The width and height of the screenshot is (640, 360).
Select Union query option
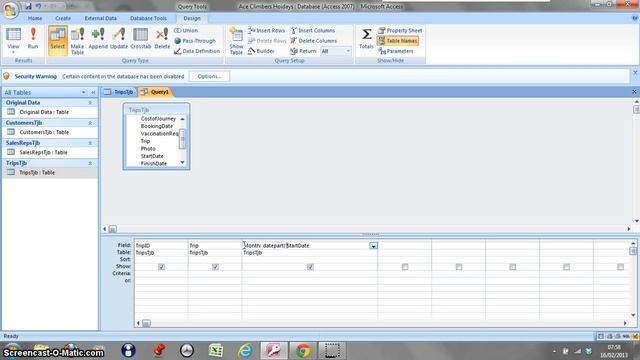pos(186,31)
